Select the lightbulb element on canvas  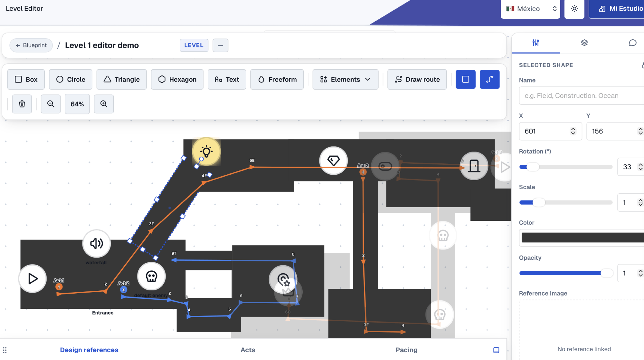(x=206, y=151)
